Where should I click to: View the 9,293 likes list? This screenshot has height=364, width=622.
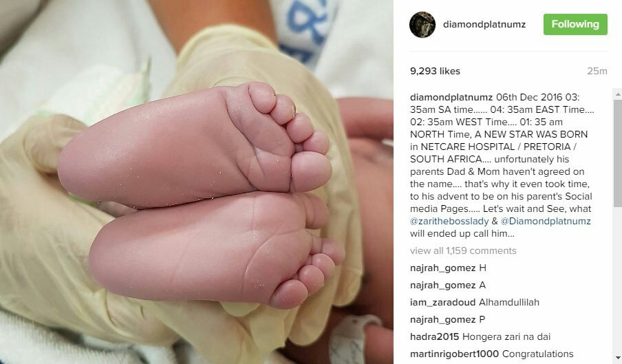(x=435, y=71)
